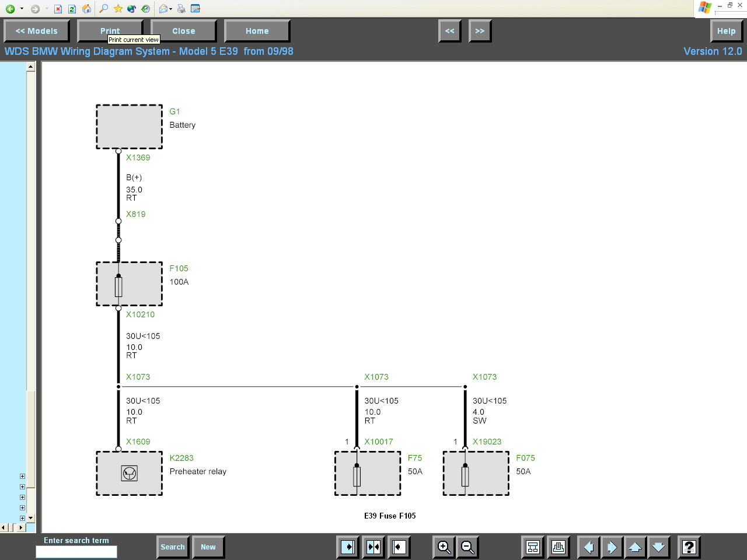Click connector label X1609

tap(138, 442)
